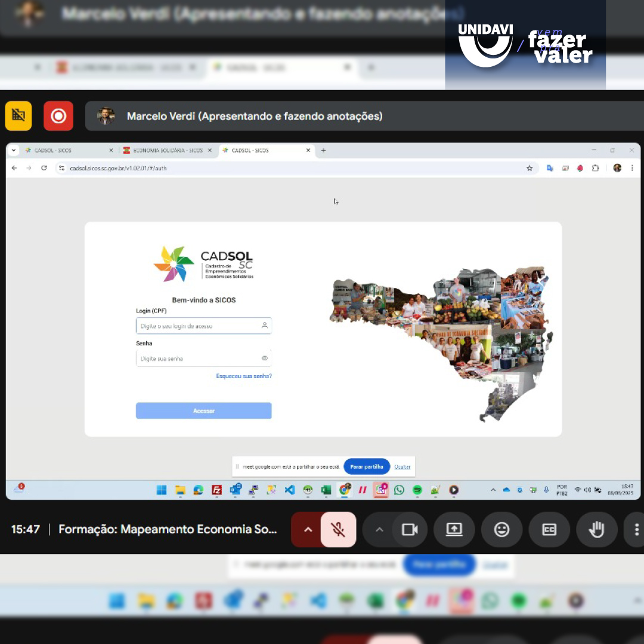Launch Microsoft Edge from the shared taskbar
644x644 pixels.
coord(199,490)
